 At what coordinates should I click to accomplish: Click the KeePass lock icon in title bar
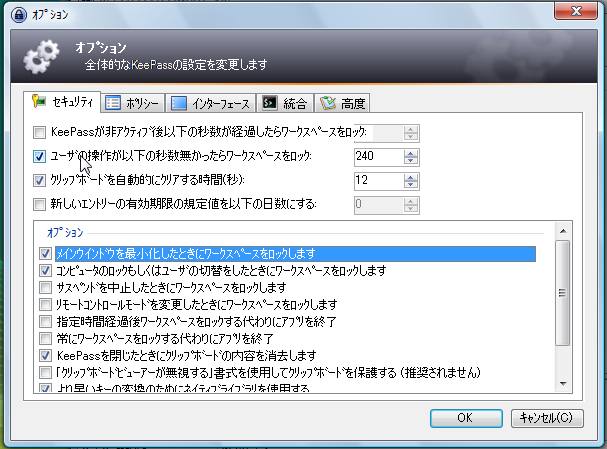pyautogui.click(x=19, y=15)
